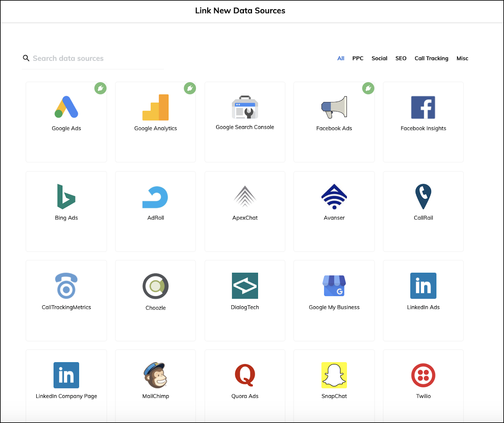Select the AdRoll logo icon
The image size is (504, 423).
(x=155, y=197)
